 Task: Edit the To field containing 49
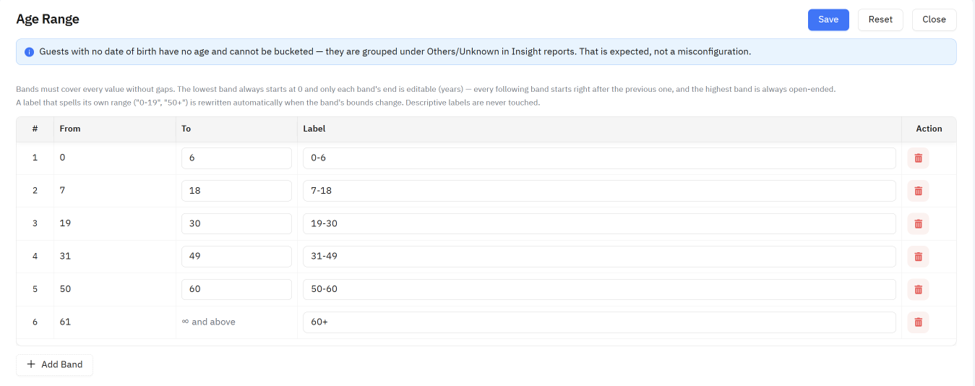coord(236,257)
